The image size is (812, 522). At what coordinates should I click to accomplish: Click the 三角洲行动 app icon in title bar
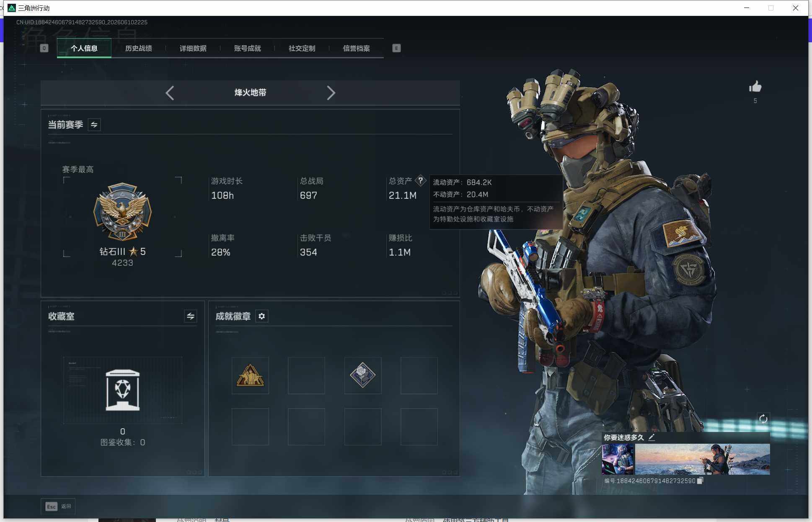(x=12, y=8)
